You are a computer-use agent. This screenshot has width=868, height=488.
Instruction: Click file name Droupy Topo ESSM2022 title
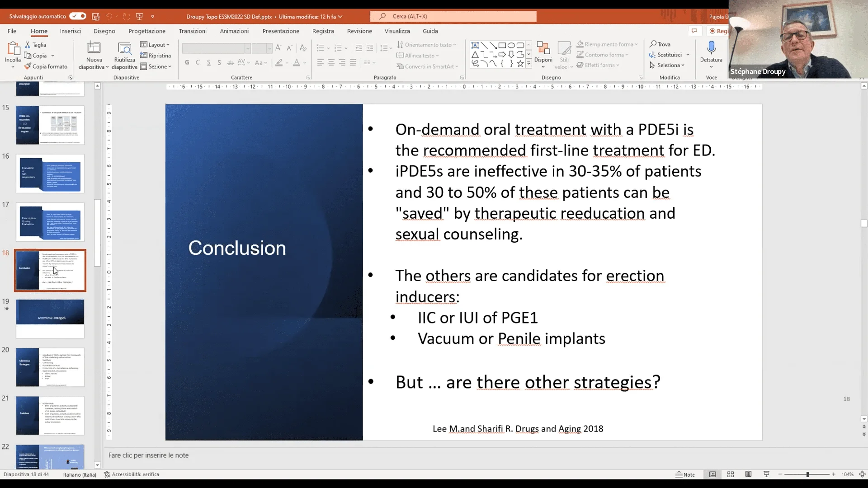(229, 16)
